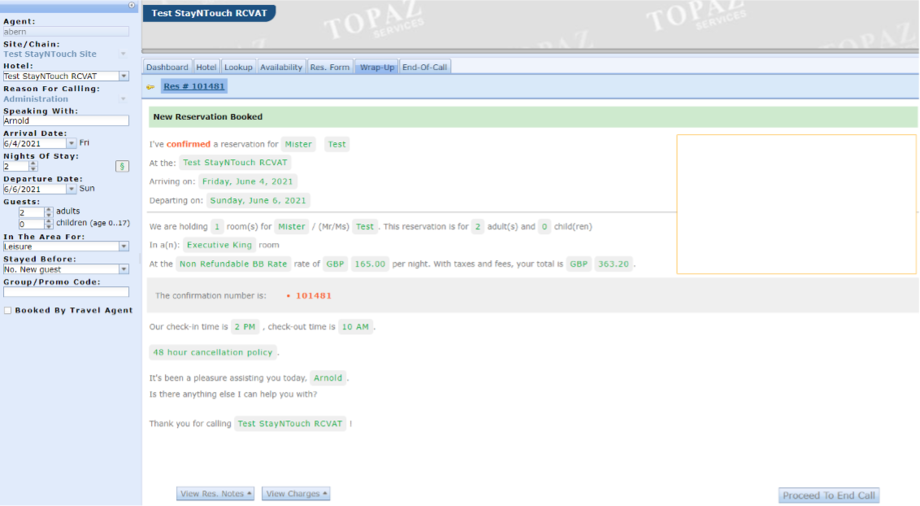
Task: Select the Availability tab
Action: (x=281, y=67)
